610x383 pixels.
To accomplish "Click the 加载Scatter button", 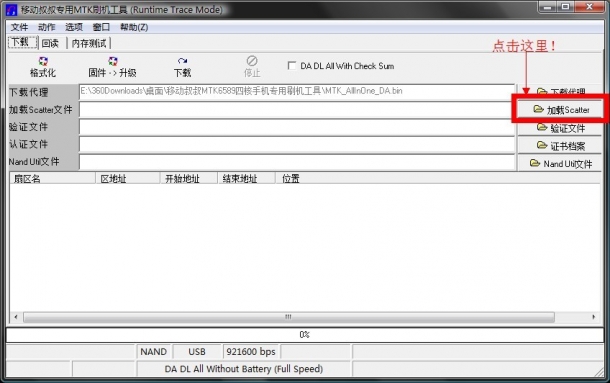I will pyautogui.click(x=560, y=110).
